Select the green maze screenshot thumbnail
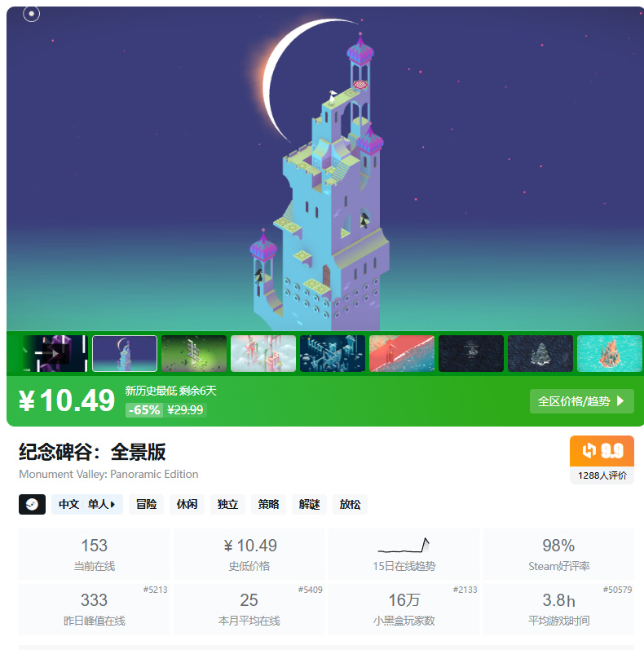This screenshot has height=650, width=644. (x=194, y=354)
